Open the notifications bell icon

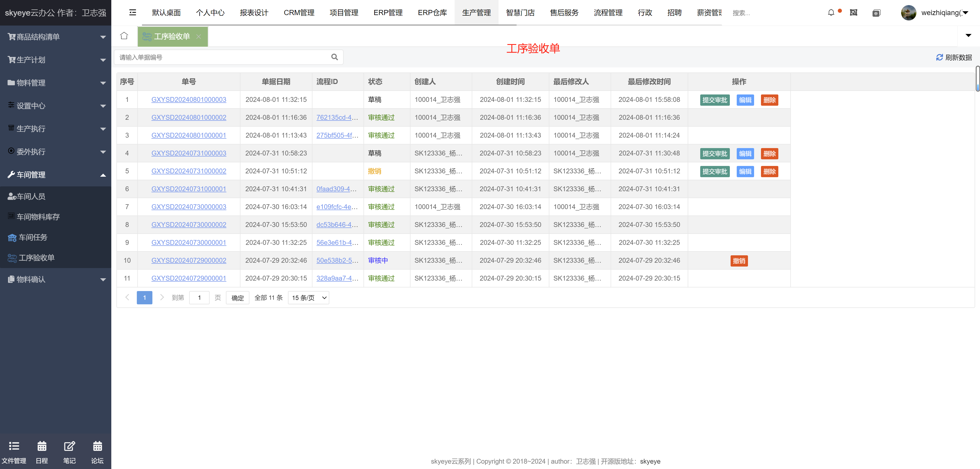pyautogui.click(x=831, y=13)
